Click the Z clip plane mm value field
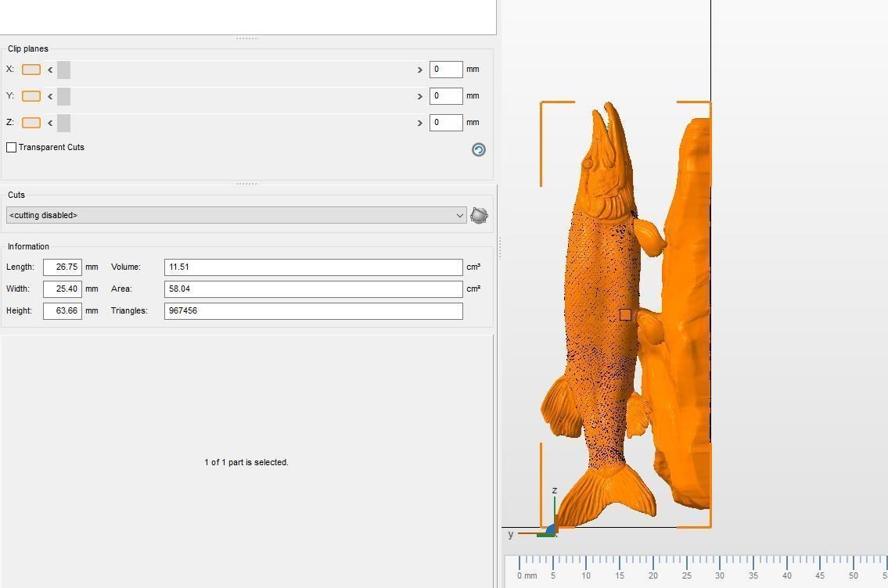This screenshot has height=588, width=888. click(446, 123)
